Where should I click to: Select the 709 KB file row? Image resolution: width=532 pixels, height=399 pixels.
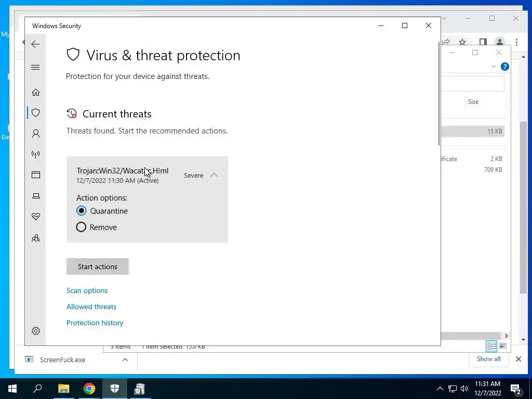473,170
